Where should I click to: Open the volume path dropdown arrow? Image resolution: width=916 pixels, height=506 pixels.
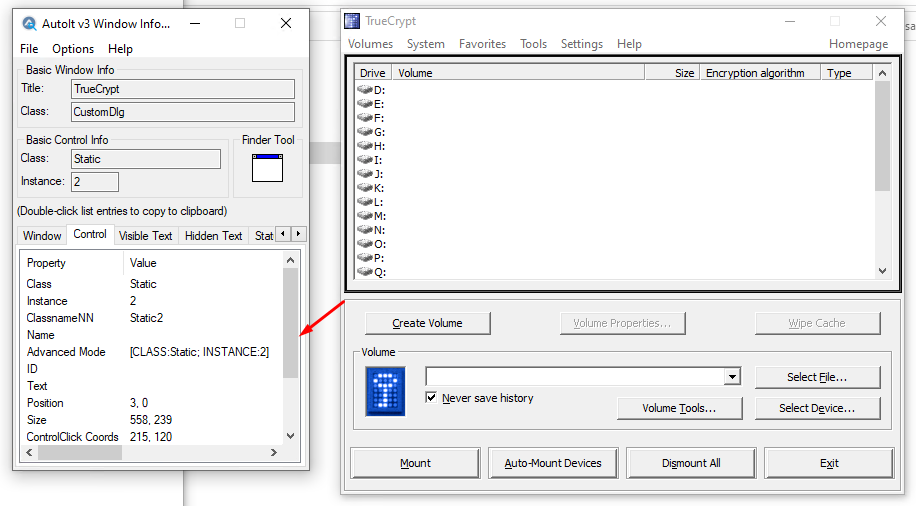733,377
